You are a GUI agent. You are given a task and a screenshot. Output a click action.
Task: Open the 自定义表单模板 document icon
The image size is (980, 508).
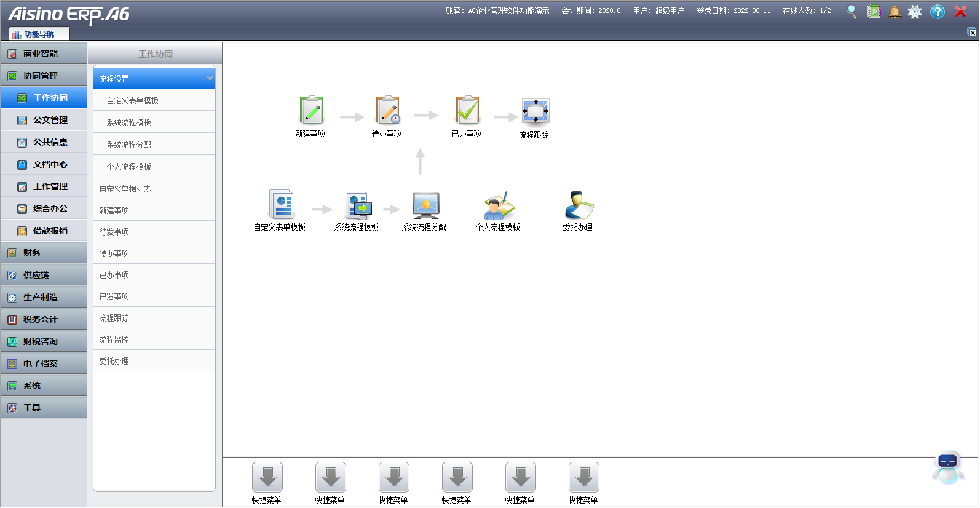click(281, 205)
